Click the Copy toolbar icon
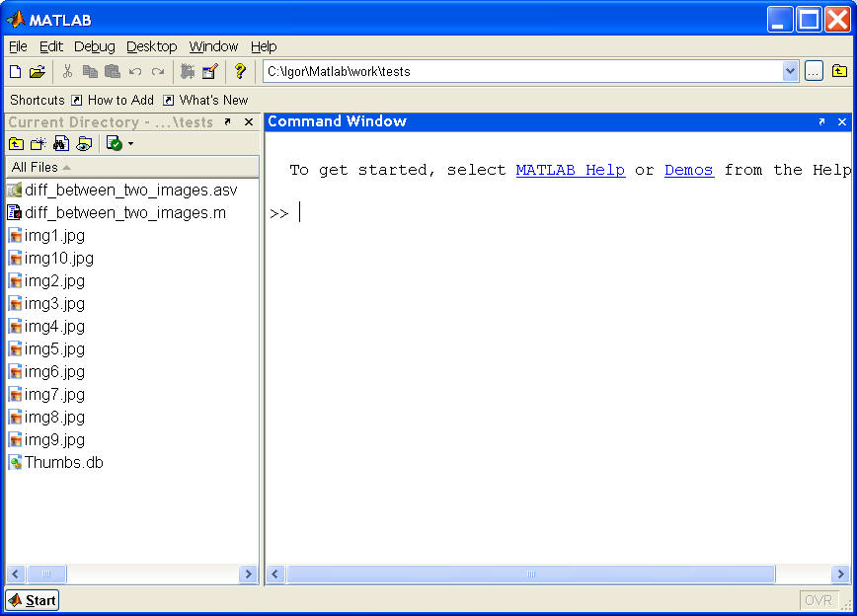The width and height of the screenshot is (857, 616). (x=90, y=72)
